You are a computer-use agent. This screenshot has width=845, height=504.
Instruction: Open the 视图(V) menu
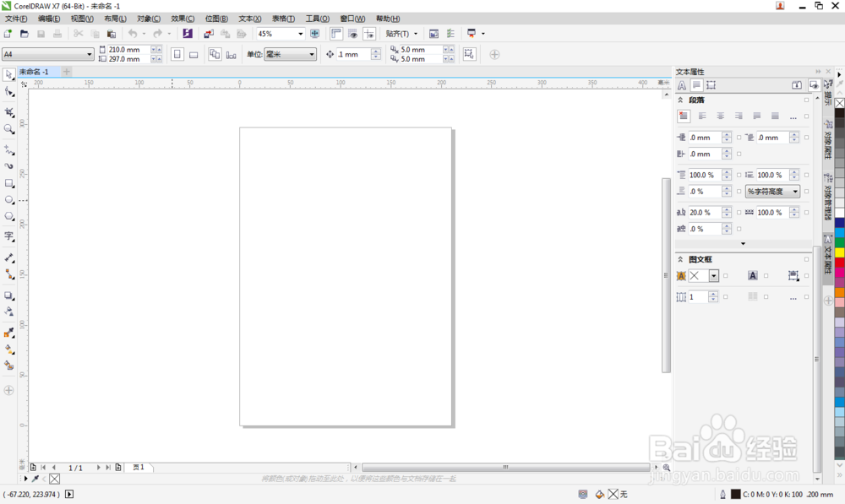tap(82, 19)
